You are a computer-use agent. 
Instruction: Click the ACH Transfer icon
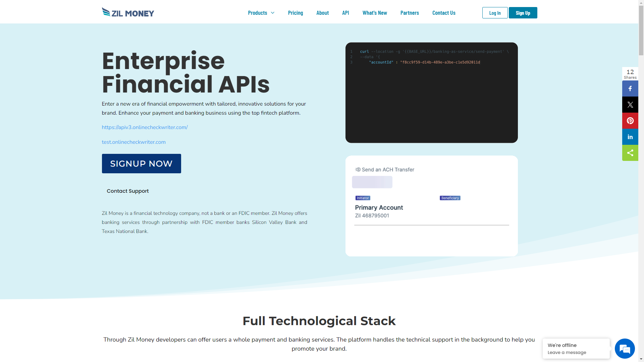358,170
